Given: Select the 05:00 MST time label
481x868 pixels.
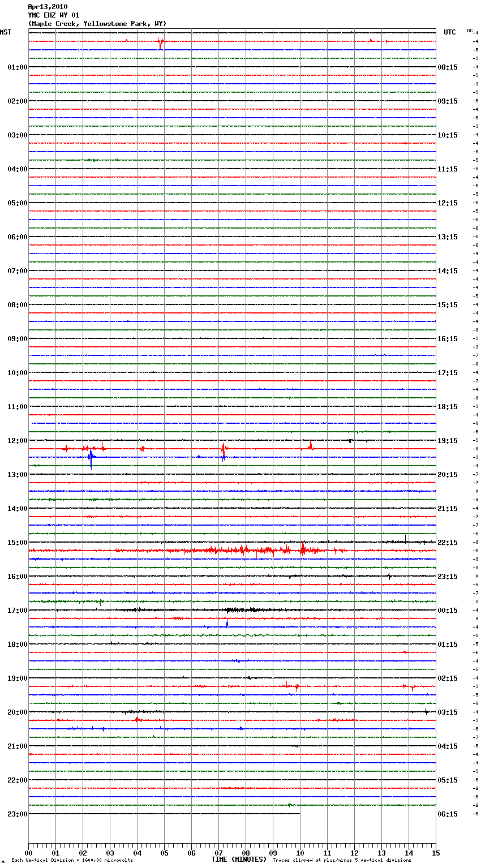Looking at the screenshot, I should pos(18,203).
